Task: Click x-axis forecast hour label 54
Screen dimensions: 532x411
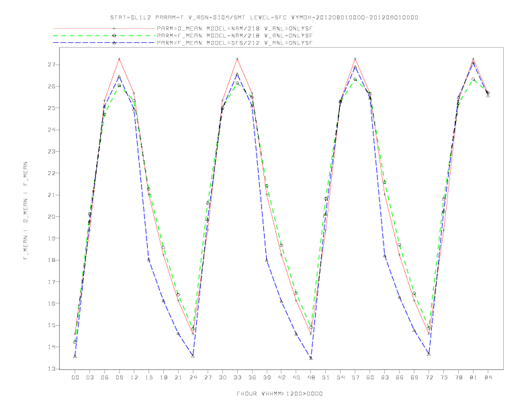Action: click(x=341, y=377)
